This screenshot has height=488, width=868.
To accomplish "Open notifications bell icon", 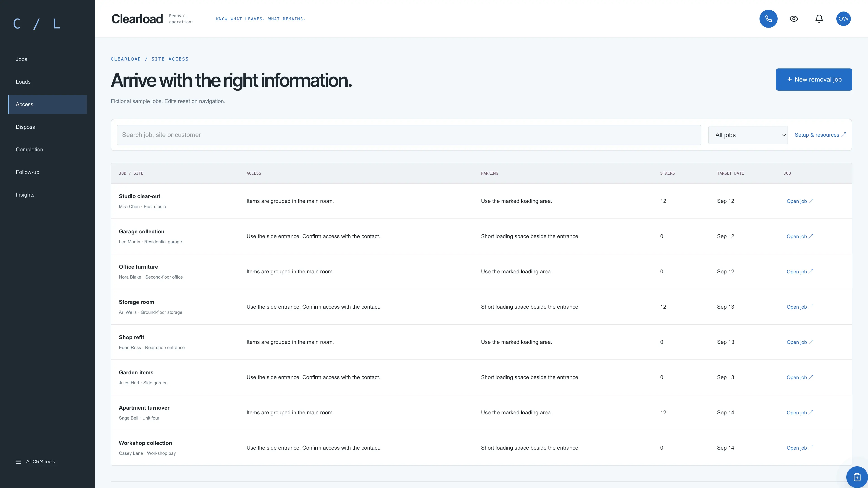I will (819, 19).
